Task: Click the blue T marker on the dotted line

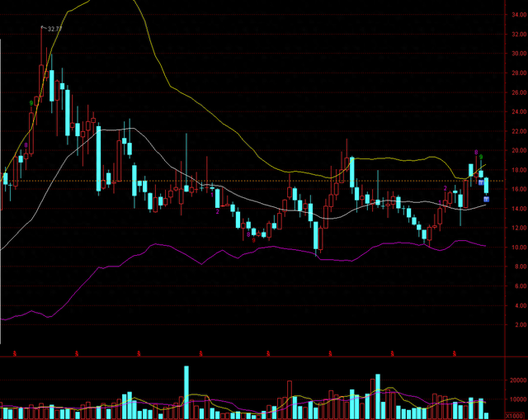Action: [x=481, y=182]
